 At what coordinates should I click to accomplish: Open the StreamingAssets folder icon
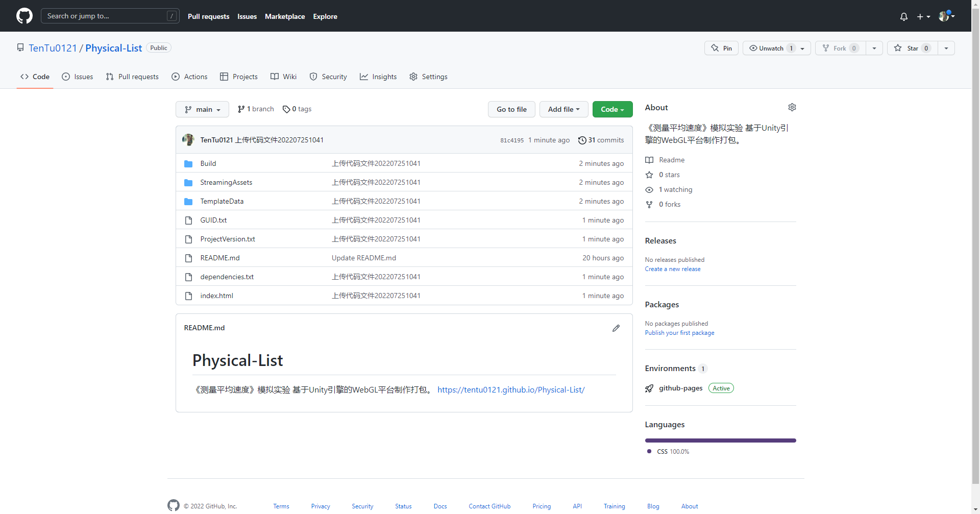tap(188, 183)
